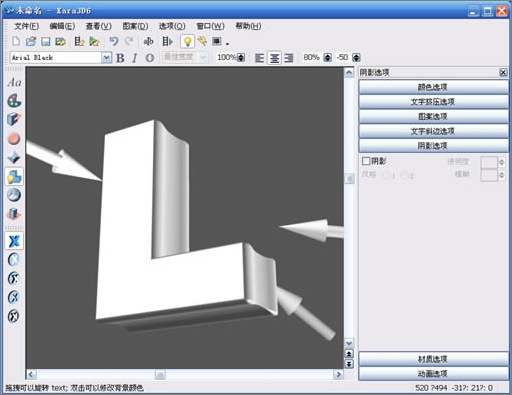Click the undo arrow in toolbar
512x395 pixels.
tap(114, 41)
